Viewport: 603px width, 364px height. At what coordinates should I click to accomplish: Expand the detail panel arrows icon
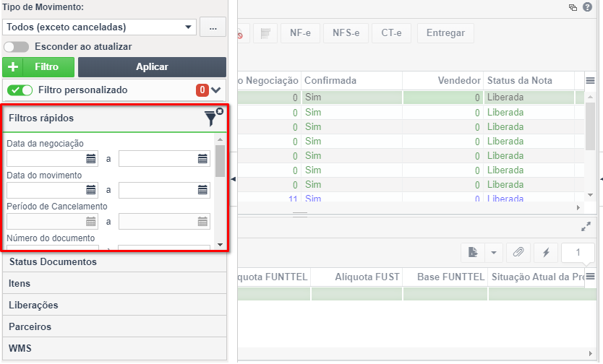pyautogui.click(x=586, y=227)
